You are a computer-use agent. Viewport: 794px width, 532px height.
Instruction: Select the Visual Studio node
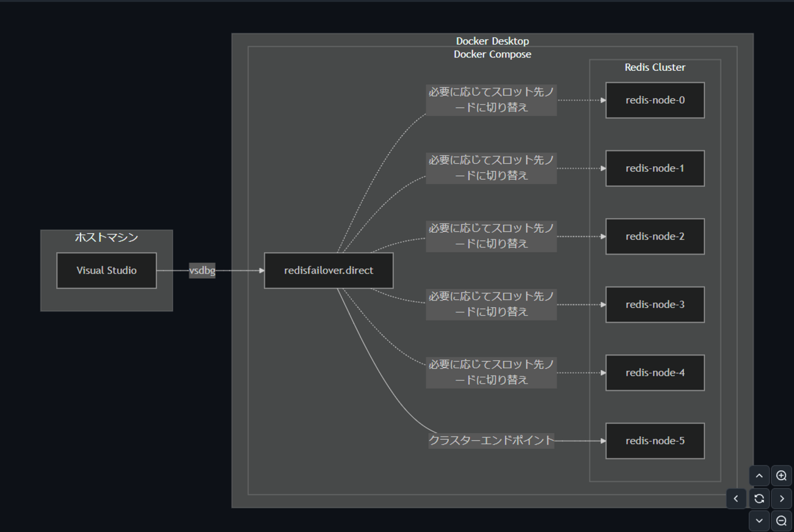pyautogui.click(x=106, y=270)
